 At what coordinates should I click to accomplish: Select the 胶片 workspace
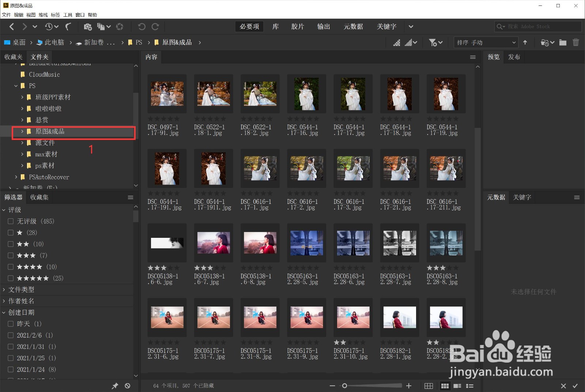(x=298, y=27)
